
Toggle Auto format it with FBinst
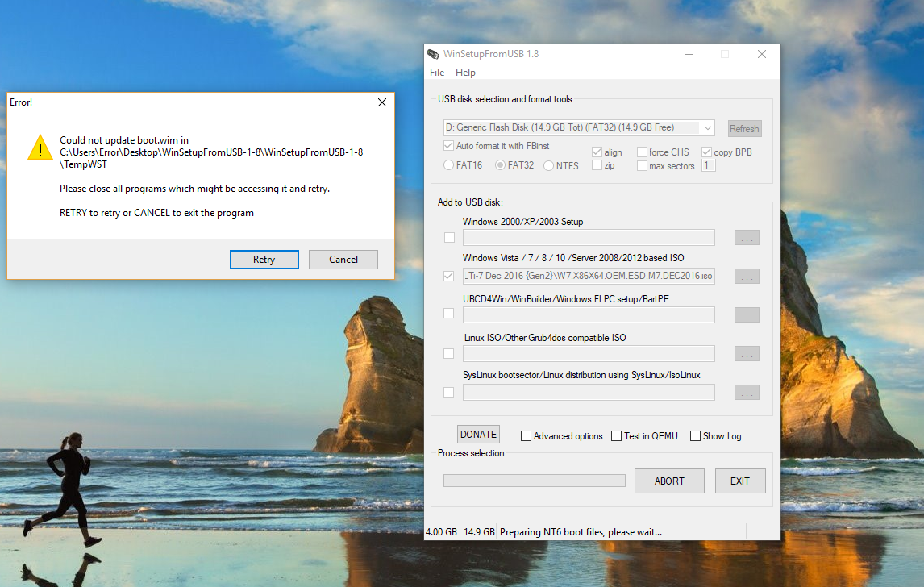pos(449,146)
